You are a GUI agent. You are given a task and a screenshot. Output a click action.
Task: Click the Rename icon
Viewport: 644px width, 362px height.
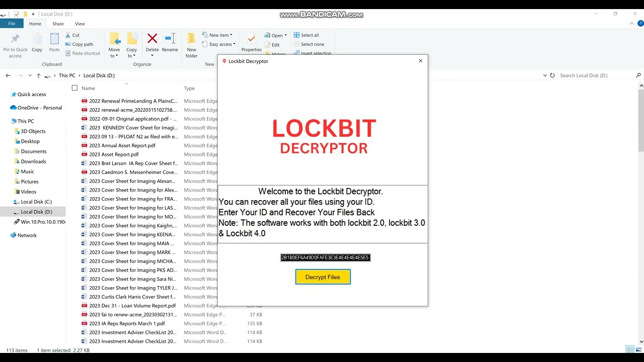pyautogui.click(x=170, y=39)
